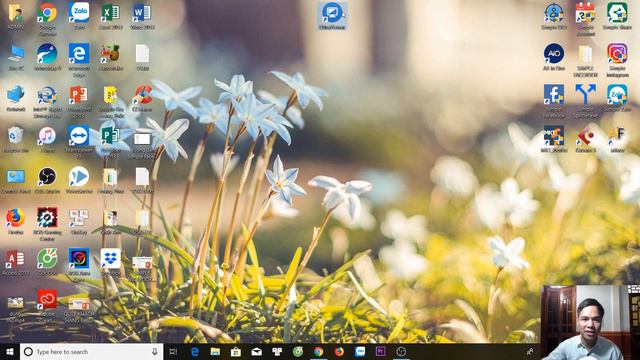The height and width of the screenshot is (360, 640).
Task: Open Firefox from the taskbar
Action: pyautogui.click(x=339, y=351)
